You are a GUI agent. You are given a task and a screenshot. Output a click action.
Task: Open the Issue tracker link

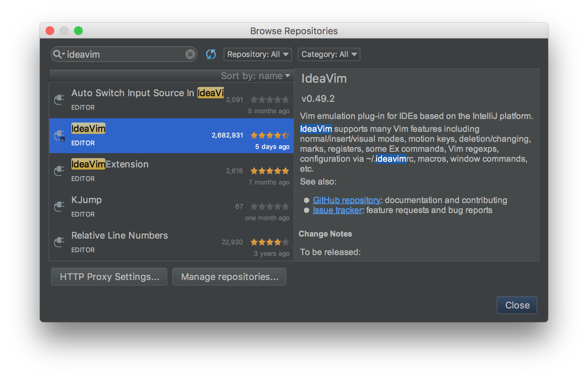pos(337,210)
